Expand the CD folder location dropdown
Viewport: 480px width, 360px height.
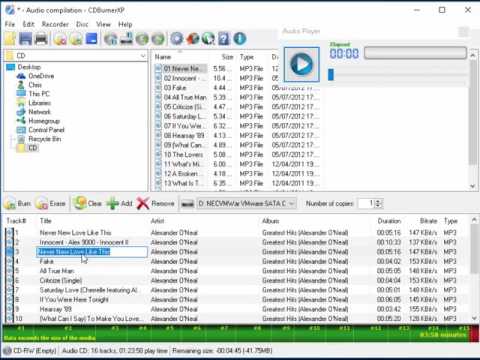[x=143, y=56]
